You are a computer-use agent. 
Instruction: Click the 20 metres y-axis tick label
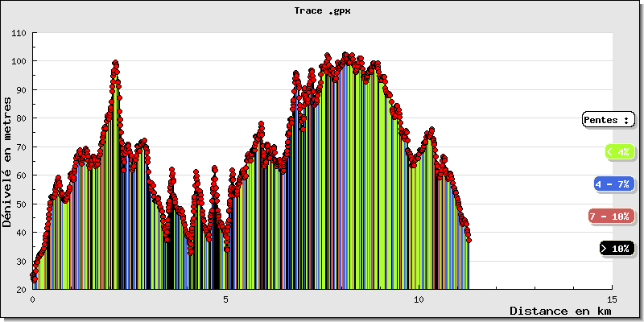click(21, 289)
